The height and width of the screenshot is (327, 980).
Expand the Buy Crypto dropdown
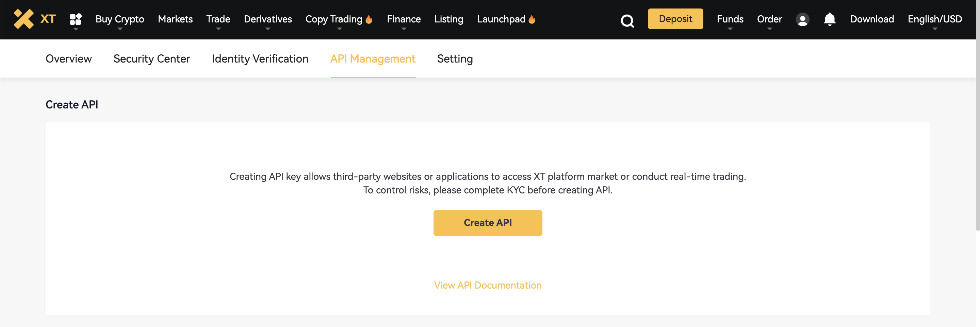coord(119,19)
